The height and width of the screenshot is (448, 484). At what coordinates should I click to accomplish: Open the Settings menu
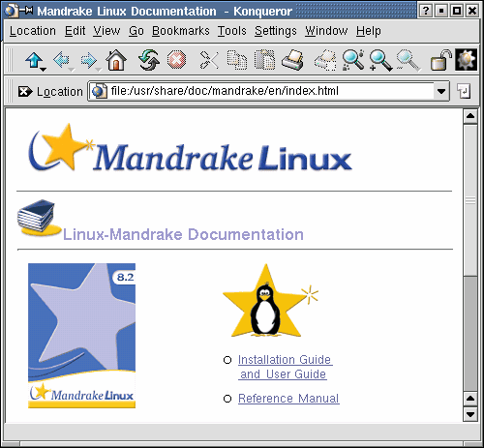(x=276, y=31)
